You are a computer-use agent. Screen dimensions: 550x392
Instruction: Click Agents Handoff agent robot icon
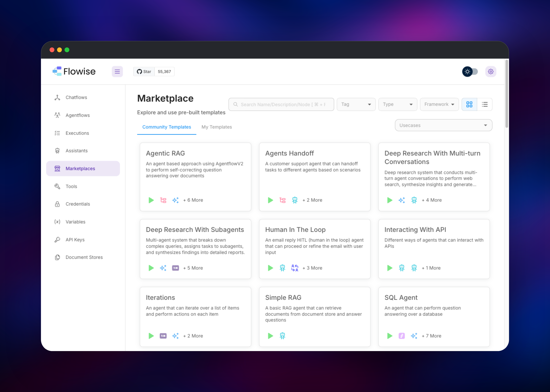[x=295, y=200]
